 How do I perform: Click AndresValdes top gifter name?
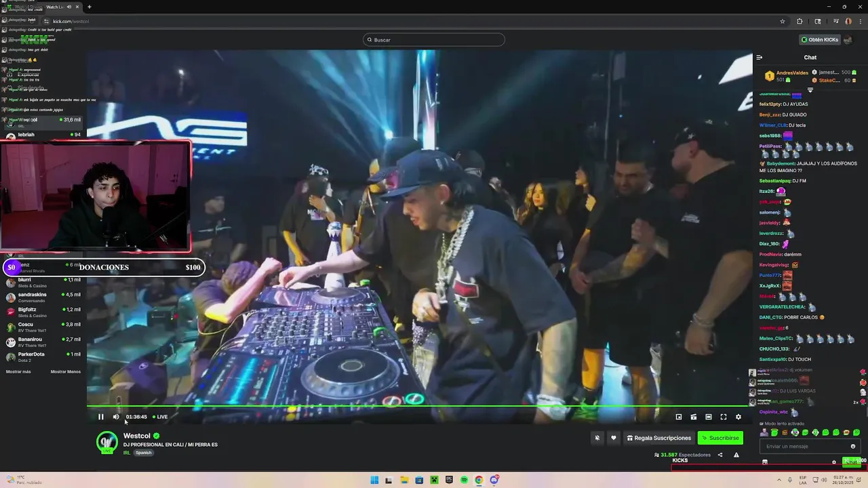[792, 73]
